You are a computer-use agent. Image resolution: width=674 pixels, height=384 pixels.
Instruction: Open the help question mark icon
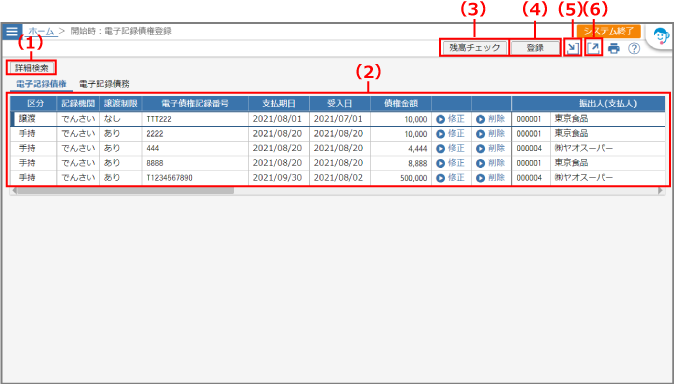pyautogui.click(x=634, y=49)
